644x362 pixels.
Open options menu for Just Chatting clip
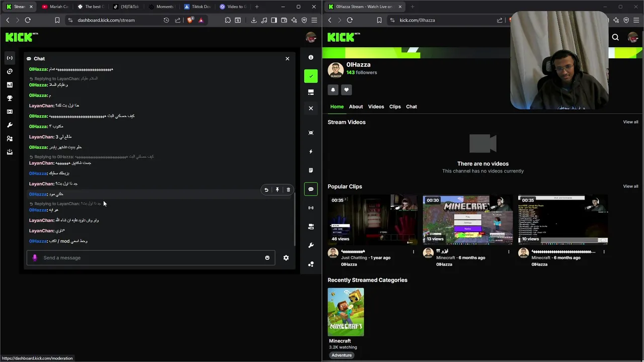click(414, 252)
